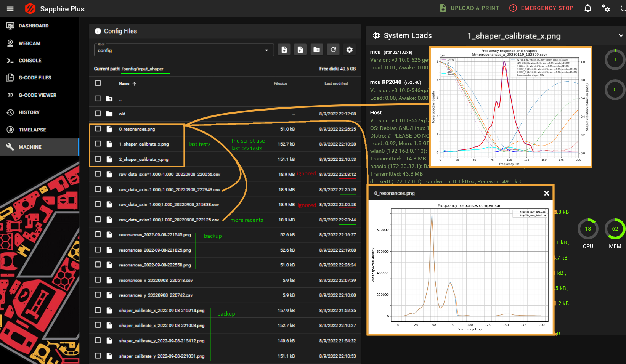Open file 0_resonances.png
This screenshot has width=626, height=364.
click(x=137, y=129)
